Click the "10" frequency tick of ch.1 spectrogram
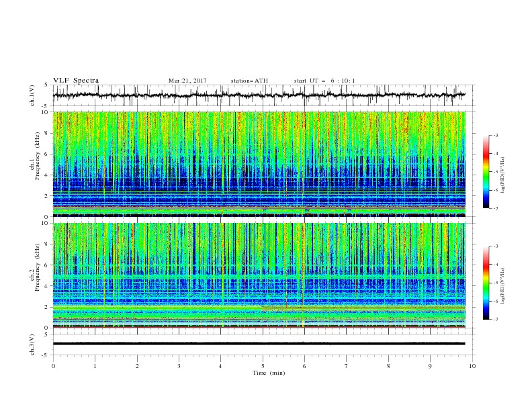Screen dimensions: 532x411 click(x=44, y=112)
